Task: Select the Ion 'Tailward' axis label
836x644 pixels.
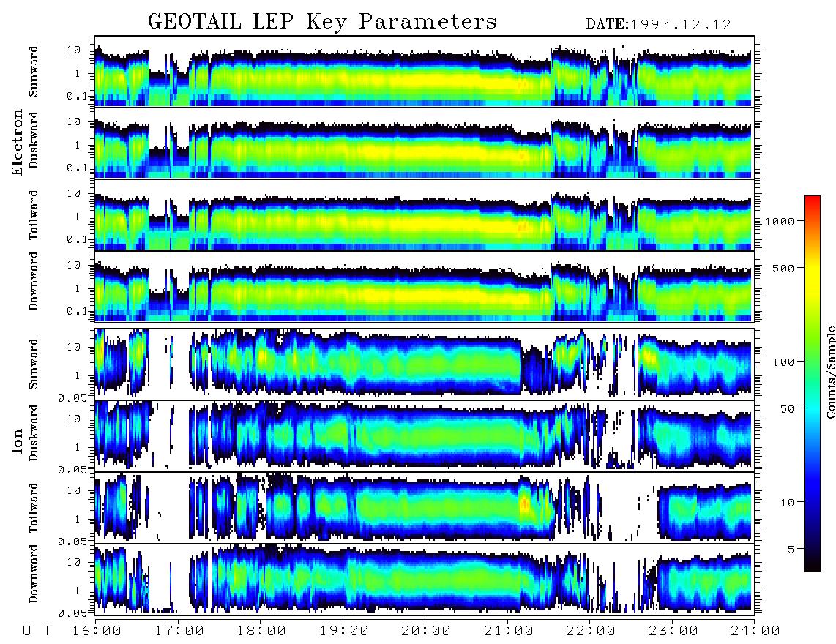Action: coord(34,508)
